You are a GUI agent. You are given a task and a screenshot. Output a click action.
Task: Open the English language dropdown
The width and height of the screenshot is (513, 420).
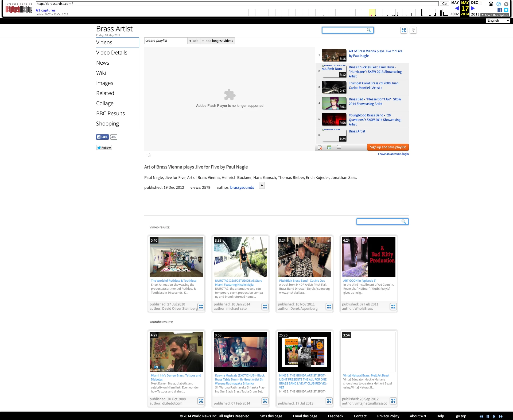point(498,20)
